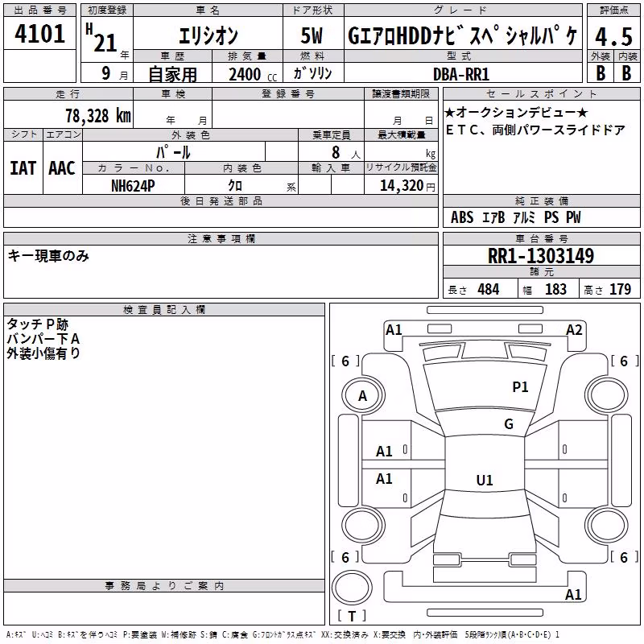Click the G mark on the windshield
Image resolution: width=644 pixels, height=644 pixels.
(509, 424)
